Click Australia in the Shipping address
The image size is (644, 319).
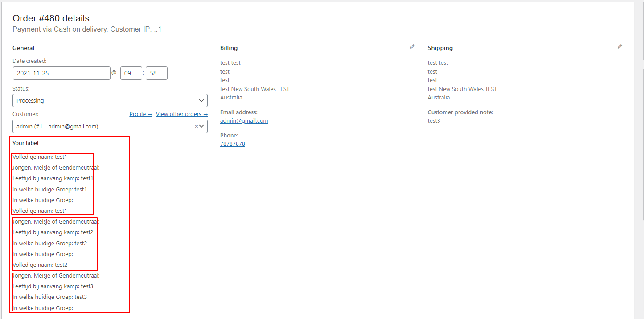click(439, 98)
